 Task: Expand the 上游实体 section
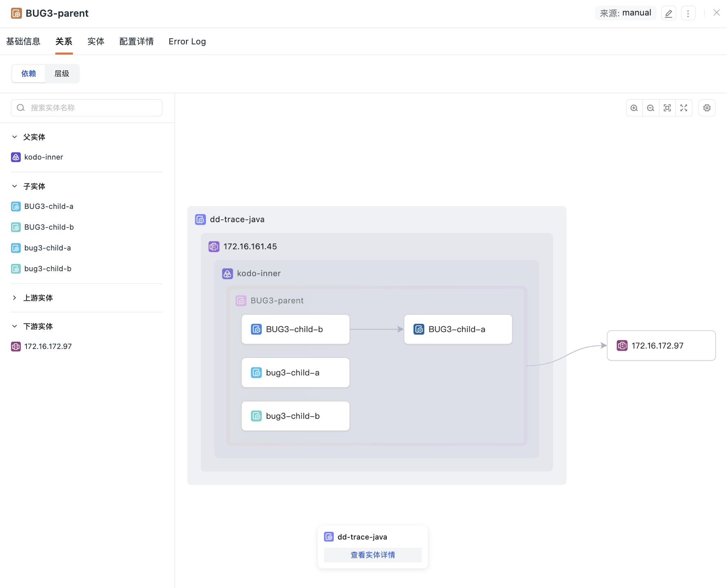click(x=15, y=298)
